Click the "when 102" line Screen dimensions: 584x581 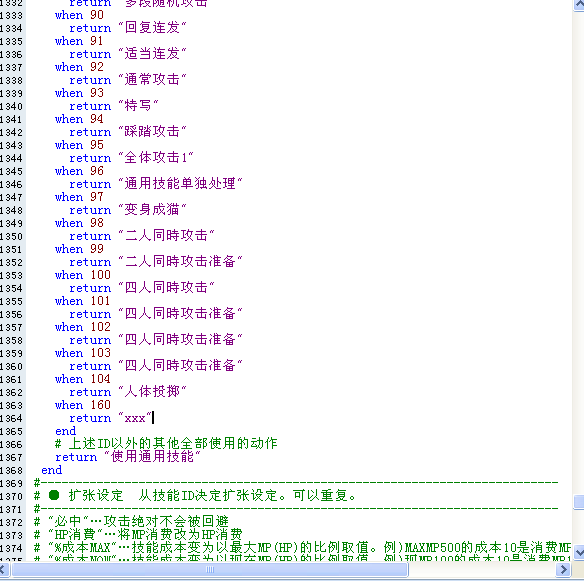pos(83,327)
